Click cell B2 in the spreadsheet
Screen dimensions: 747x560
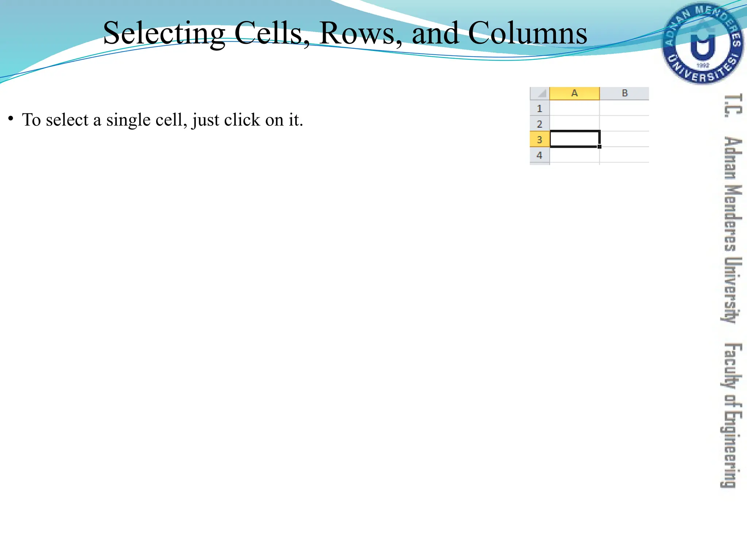pos(624,124)
